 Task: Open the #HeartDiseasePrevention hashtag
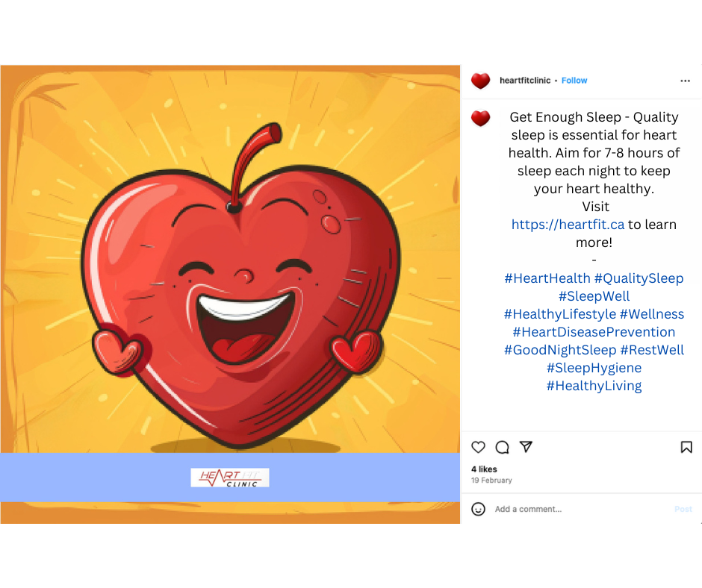[594, 331]
